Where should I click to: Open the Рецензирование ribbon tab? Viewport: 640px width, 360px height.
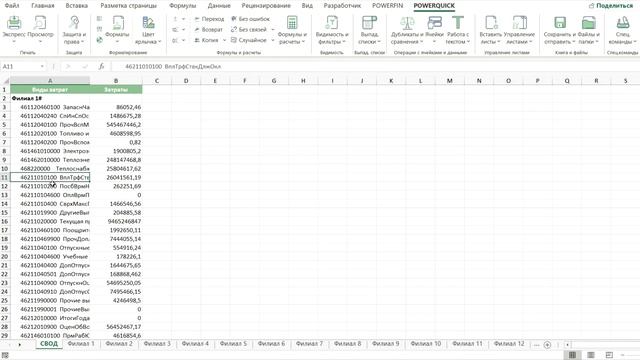coord(266,6)
